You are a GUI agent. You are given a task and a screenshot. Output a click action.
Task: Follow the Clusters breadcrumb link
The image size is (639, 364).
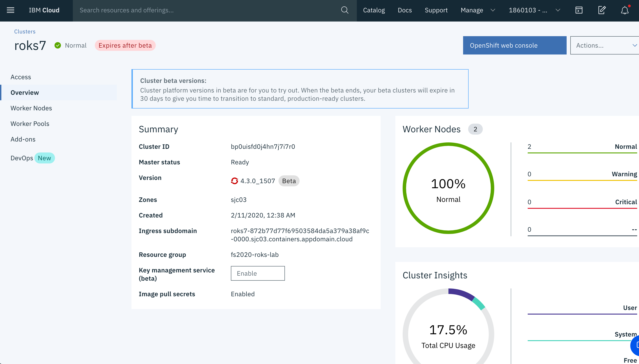point(25,32)
